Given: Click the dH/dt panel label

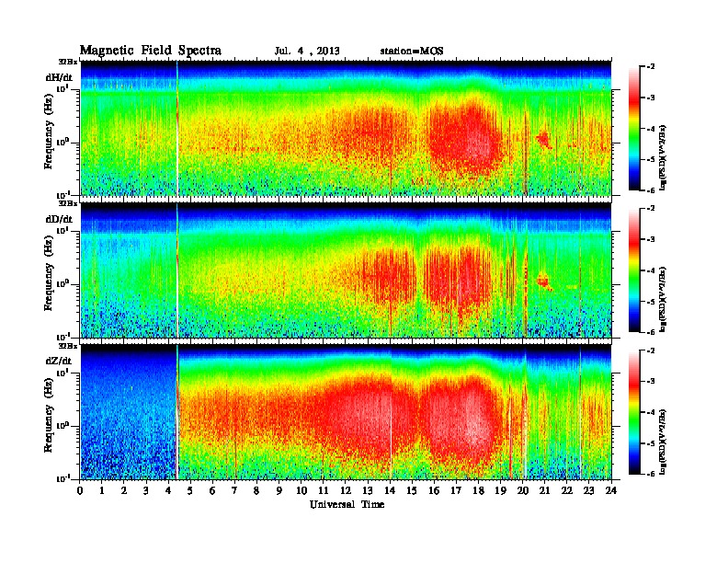Looking at the screenshot, I should (59, 78).
